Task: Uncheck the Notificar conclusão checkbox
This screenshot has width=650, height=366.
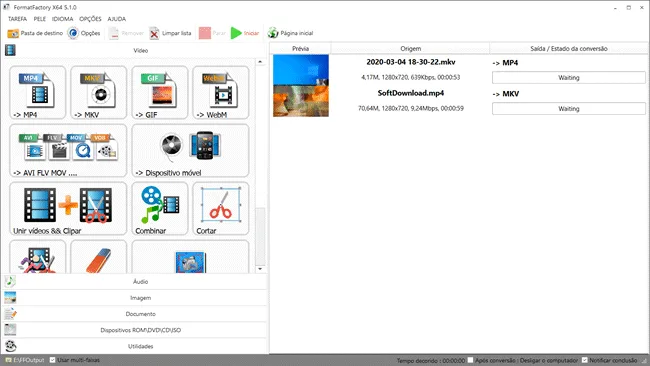Action: point(585,360)
